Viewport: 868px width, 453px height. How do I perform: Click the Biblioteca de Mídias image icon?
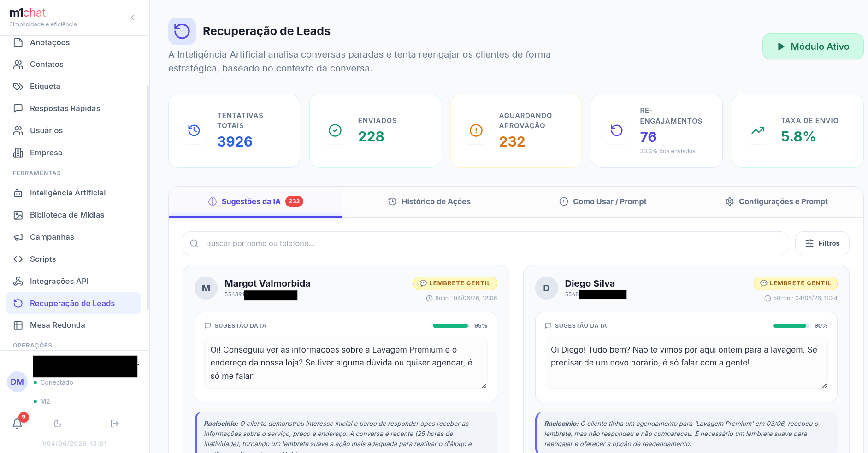pyautogui.click(x=18, y=215)
